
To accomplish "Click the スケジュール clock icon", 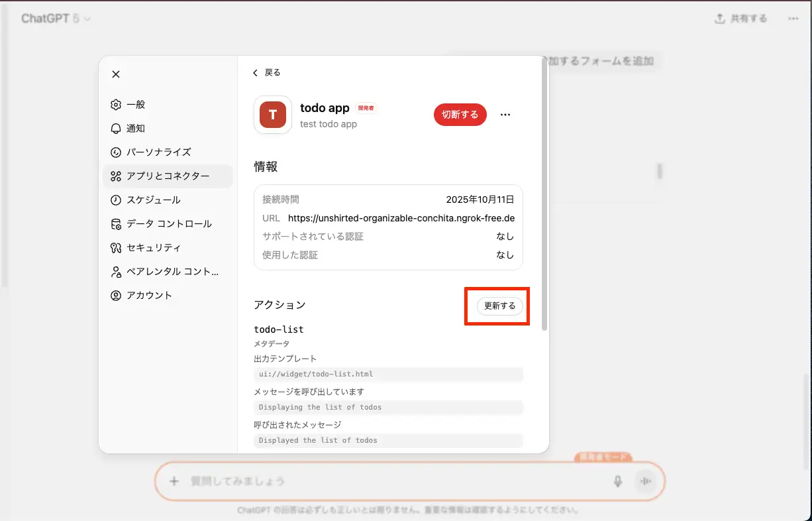I will 116,200.
